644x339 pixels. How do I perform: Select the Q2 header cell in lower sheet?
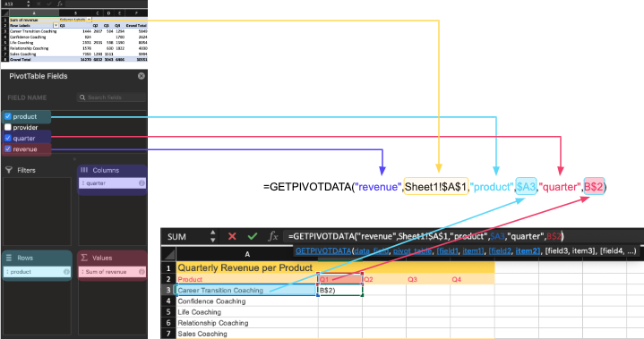pos(384,279)
